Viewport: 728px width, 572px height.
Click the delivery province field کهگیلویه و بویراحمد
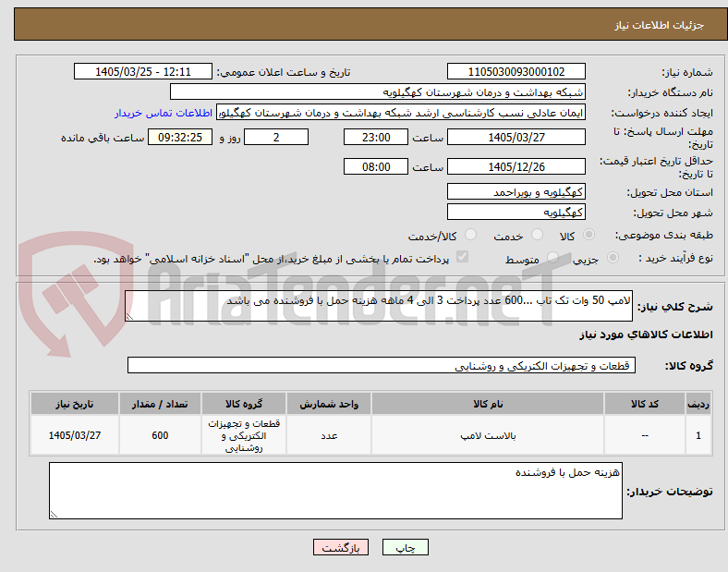point(516,191)
